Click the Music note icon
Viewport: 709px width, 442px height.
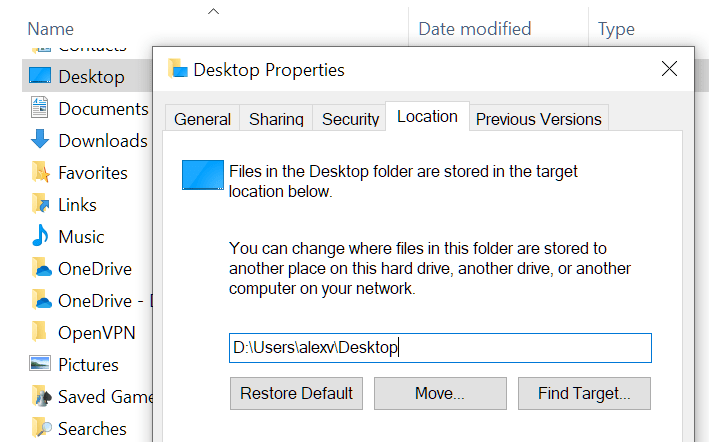pyautogui.click(x=40, y=236)
